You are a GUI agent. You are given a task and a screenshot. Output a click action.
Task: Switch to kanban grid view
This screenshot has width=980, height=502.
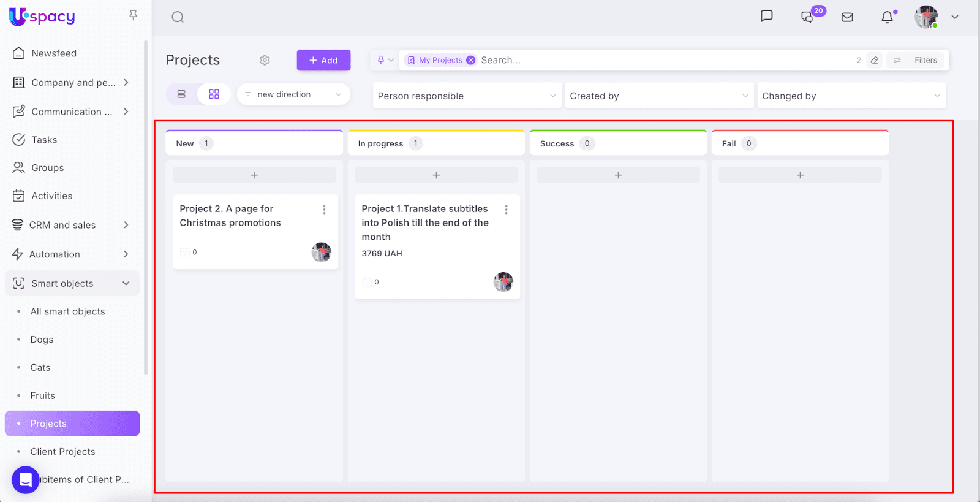214,94
